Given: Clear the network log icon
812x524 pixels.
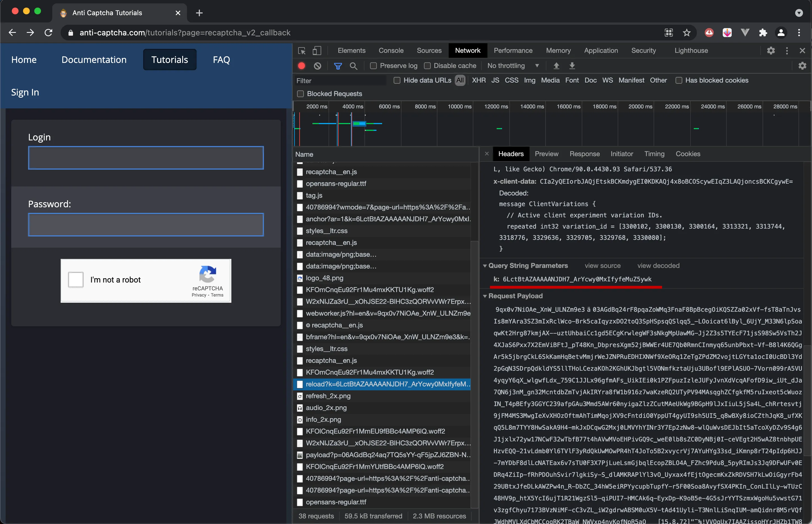Looking at the screenshot, I should (317, 66).
